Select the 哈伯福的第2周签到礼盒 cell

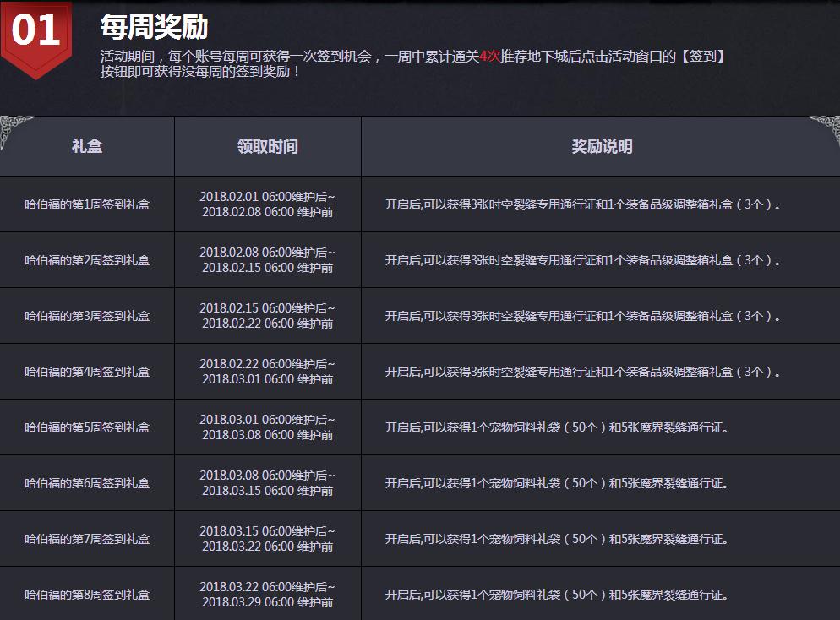coord(87,260)
